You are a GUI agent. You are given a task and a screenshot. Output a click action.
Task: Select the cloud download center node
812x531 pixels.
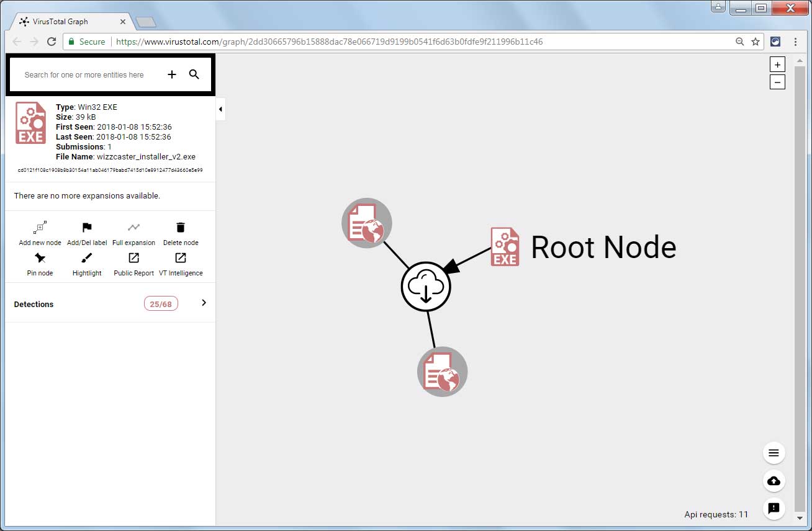pos(426,287)
